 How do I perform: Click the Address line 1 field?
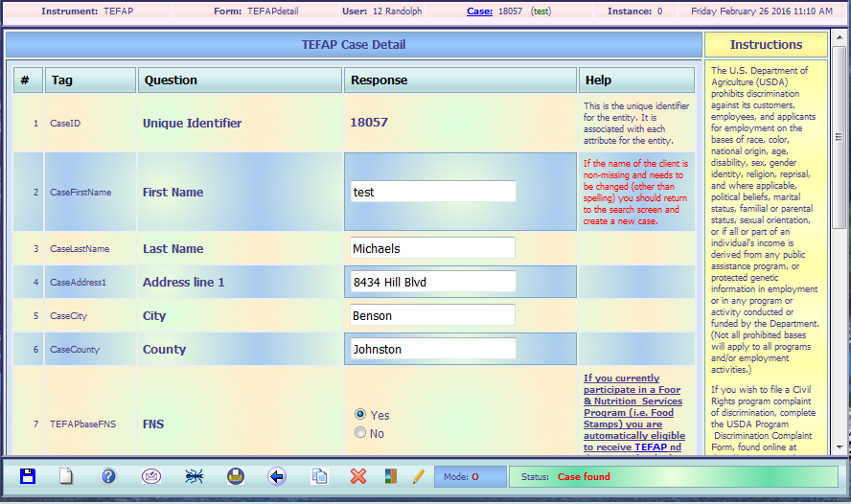point(433,282)
